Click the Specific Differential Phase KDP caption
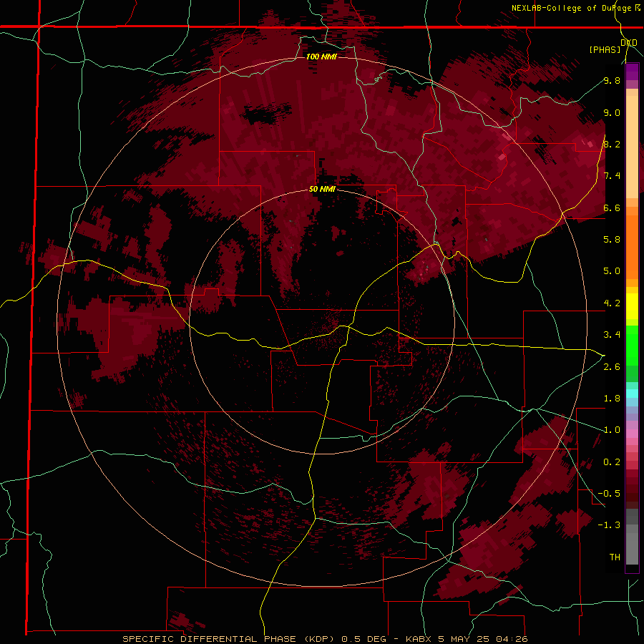The height and width of the screenshot is (644, 644). point(325,639)
